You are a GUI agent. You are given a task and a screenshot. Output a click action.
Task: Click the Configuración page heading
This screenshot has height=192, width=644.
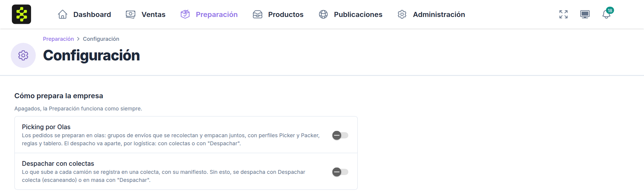pyautogui.click(x=92, y=55)
